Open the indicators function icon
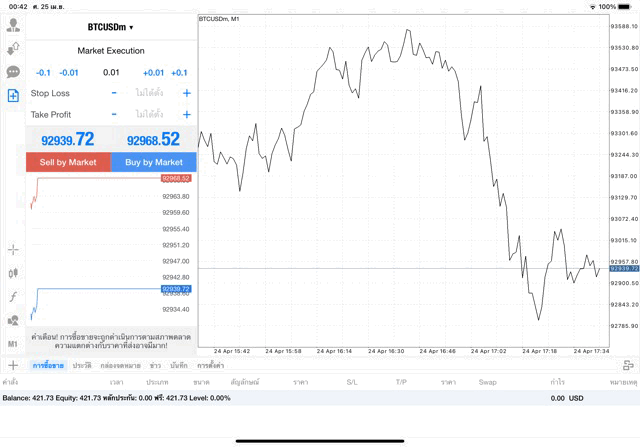 pyautogui.click(x=13, y=297)
